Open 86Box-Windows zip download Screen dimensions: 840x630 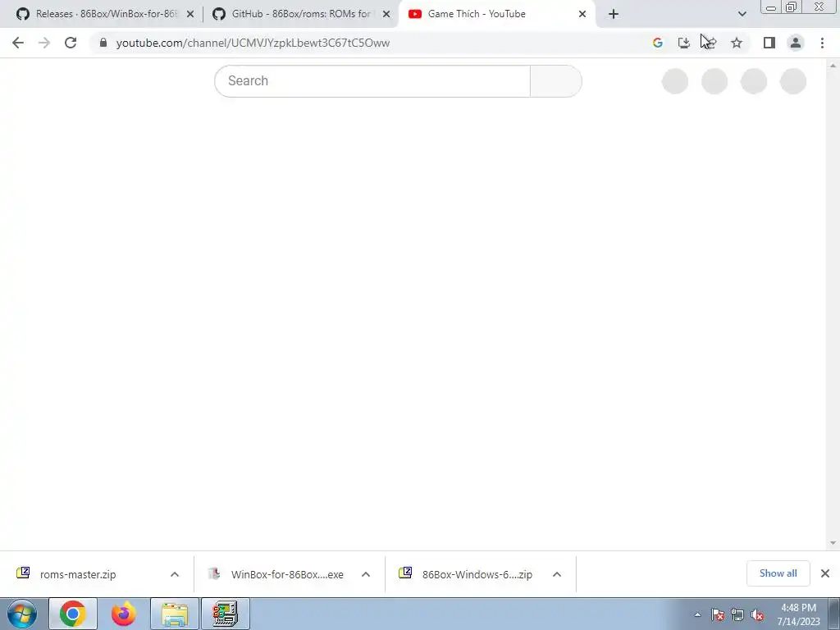[477, 574]
